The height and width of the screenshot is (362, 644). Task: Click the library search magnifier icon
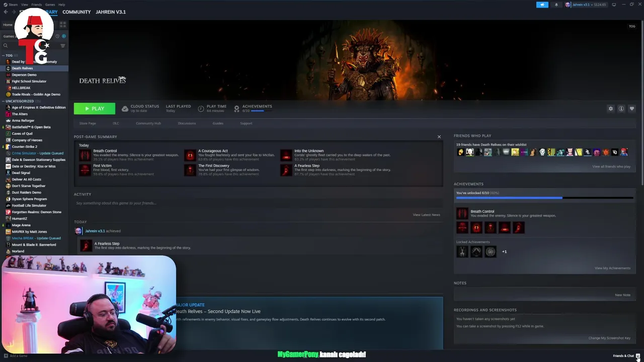point(6,46)
